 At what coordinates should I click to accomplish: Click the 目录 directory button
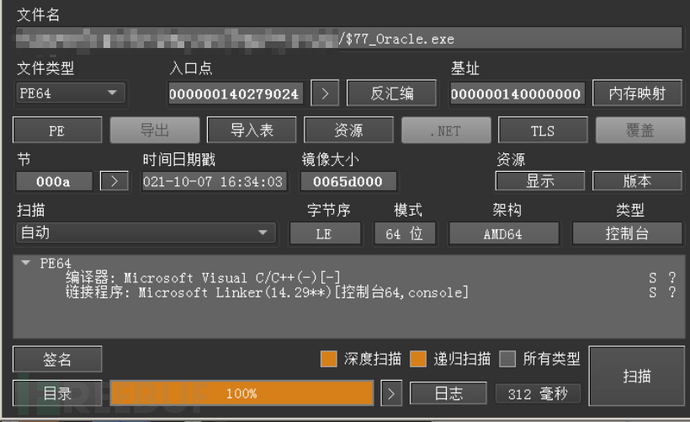pos(57,393)
